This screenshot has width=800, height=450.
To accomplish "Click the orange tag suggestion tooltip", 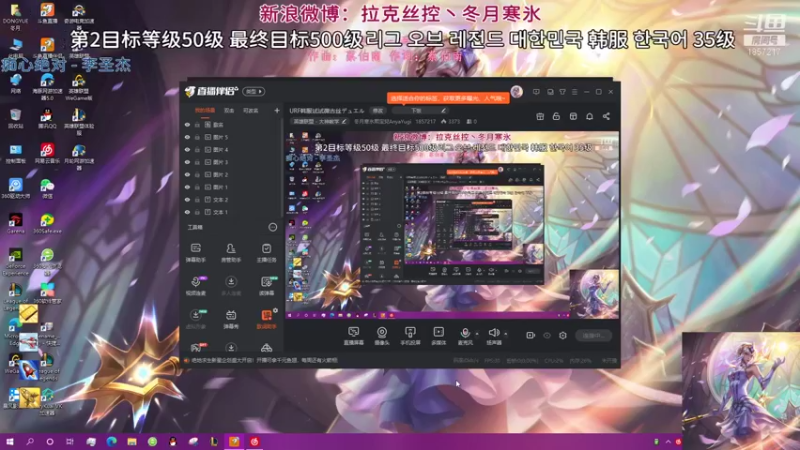I will point(448,98).
